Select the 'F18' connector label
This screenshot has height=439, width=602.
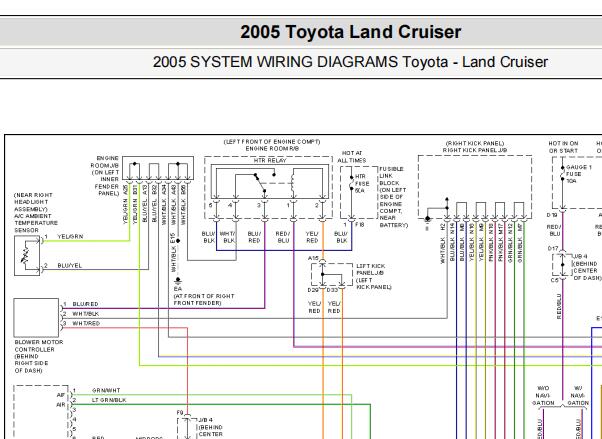click(359, 225)
